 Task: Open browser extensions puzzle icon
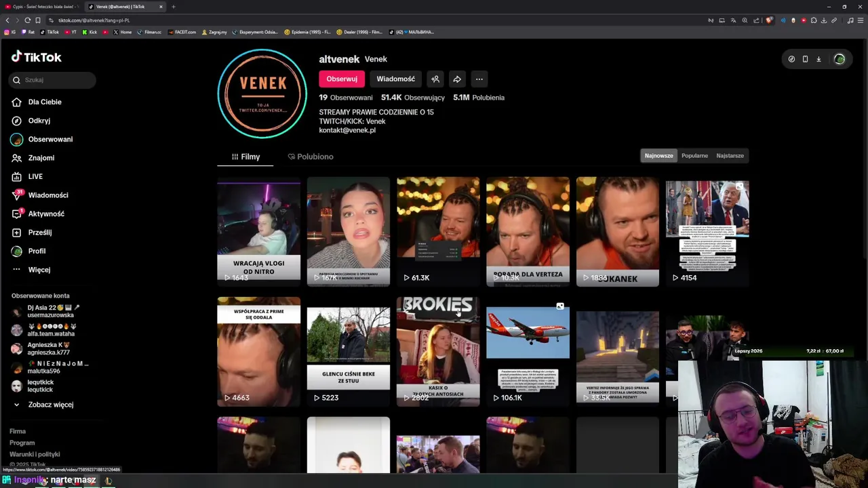pyautogui.click(x=814, y=20)
